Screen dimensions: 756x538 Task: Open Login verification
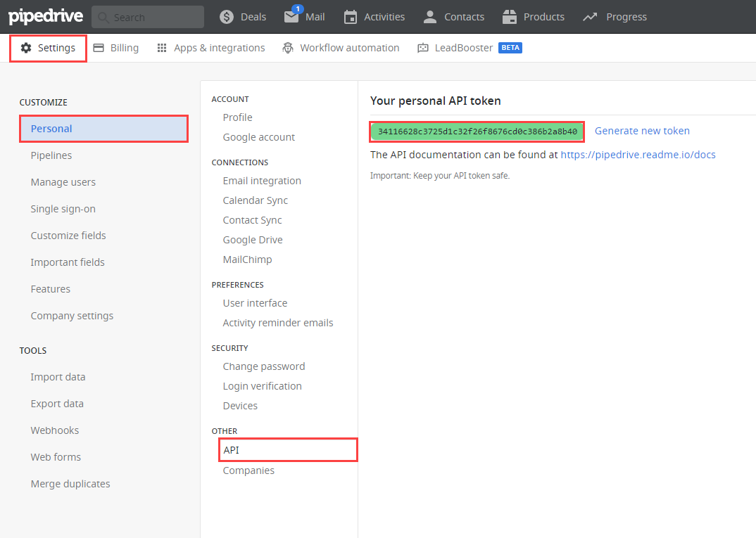263,386
